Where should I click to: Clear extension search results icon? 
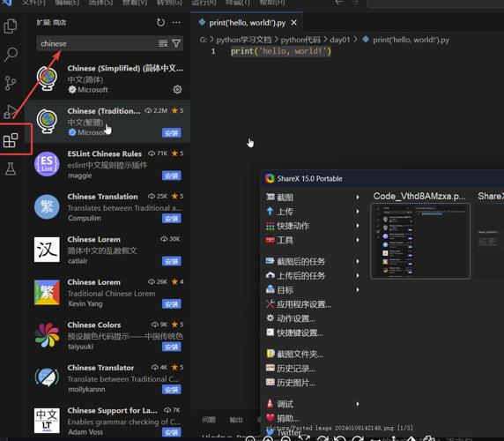pos(163,43)
